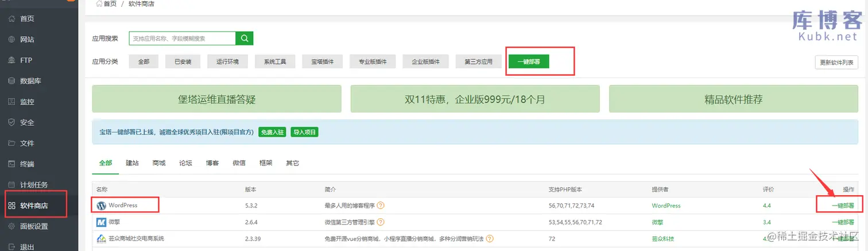Click WordPress rating 4.4
Viewport: 868px width, 251px height.
coord(768,206)
